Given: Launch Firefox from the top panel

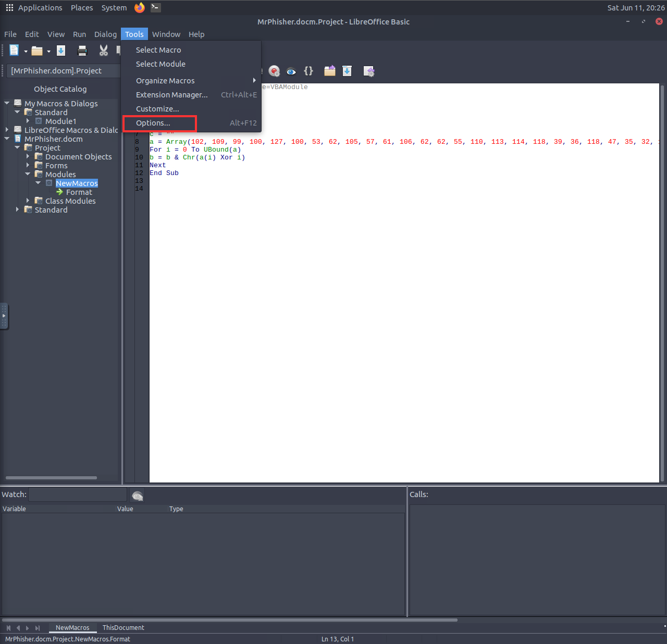Looking at the screenshot, I should [140, 8].
